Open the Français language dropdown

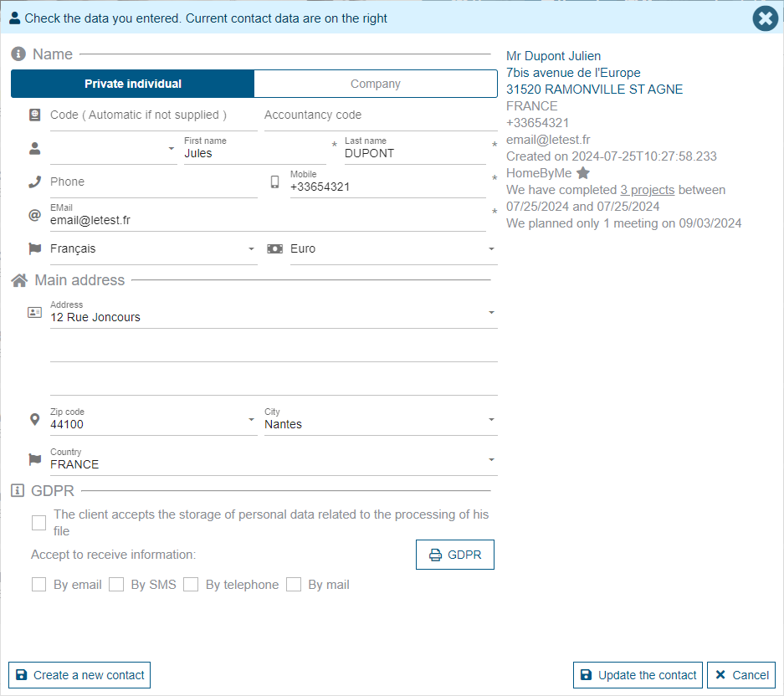point(151,248)
